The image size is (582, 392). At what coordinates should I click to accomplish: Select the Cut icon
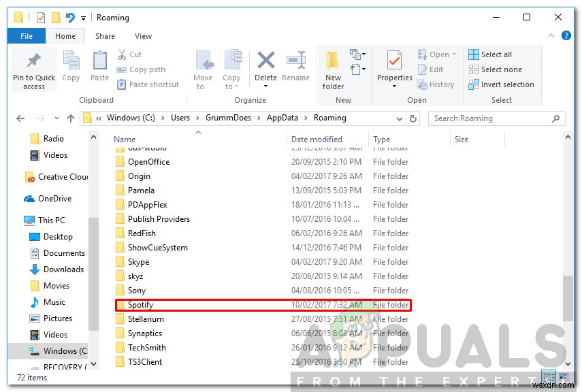point(125,52)
